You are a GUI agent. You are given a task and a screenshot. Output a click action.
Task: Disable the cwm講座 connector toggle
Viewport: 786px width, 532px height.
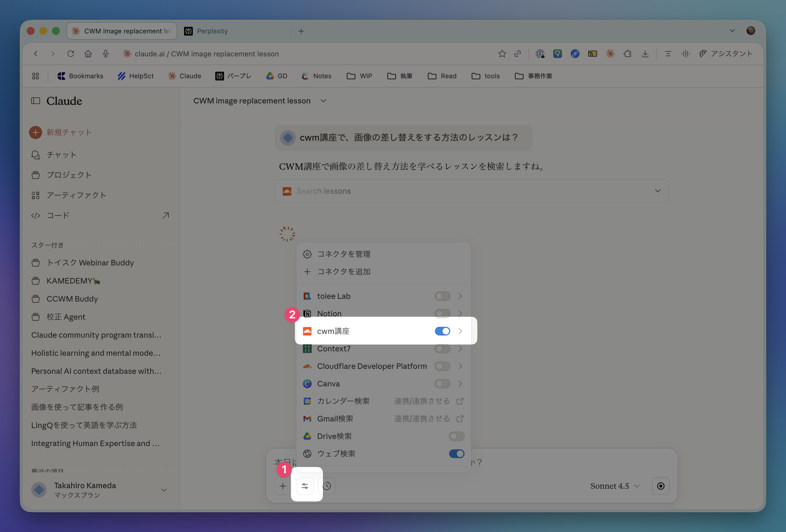pyautogui.click(x=442, y=331)
